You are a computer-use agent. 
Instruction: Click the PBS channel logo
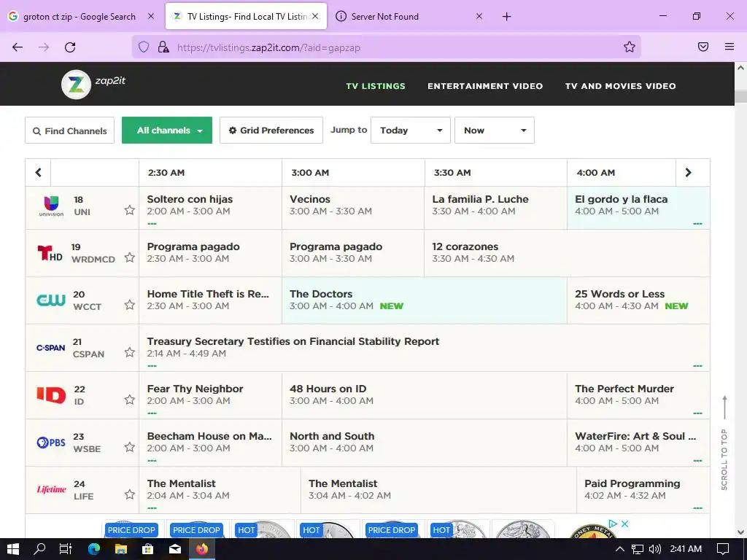click(x=51, y=443)
